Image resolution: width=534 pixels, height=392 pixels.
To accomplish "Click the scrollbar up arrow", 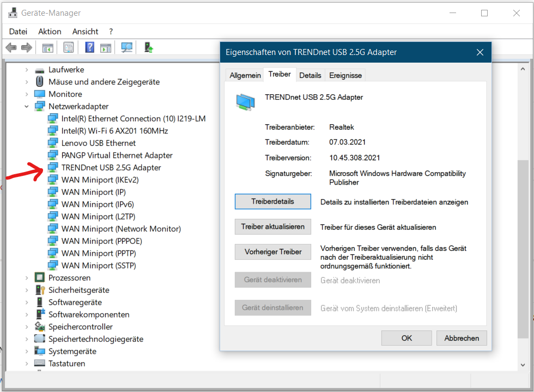I will pos(523,69).
